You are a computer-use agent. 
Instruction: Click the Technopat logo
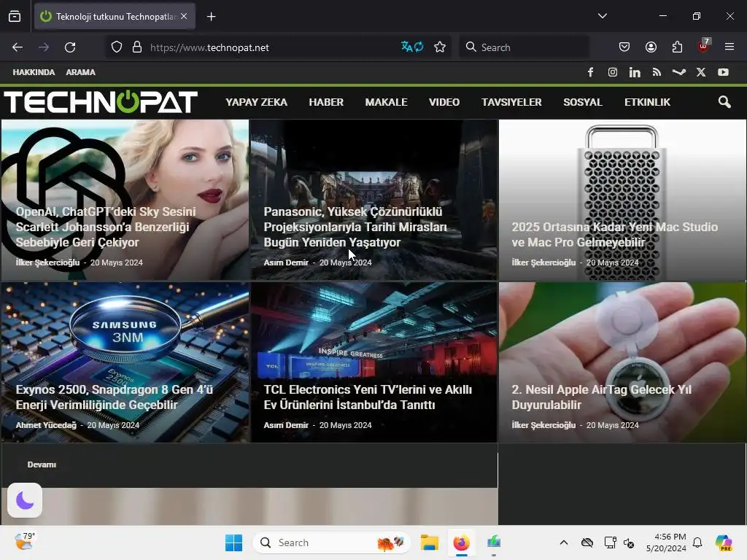click(x=101, y=101)
